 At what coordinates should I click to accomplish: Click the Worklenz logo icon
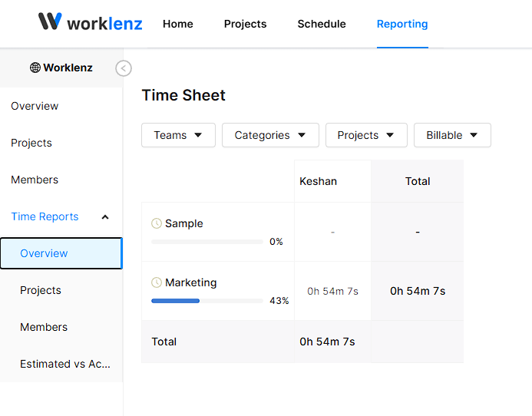coord(50,21)
